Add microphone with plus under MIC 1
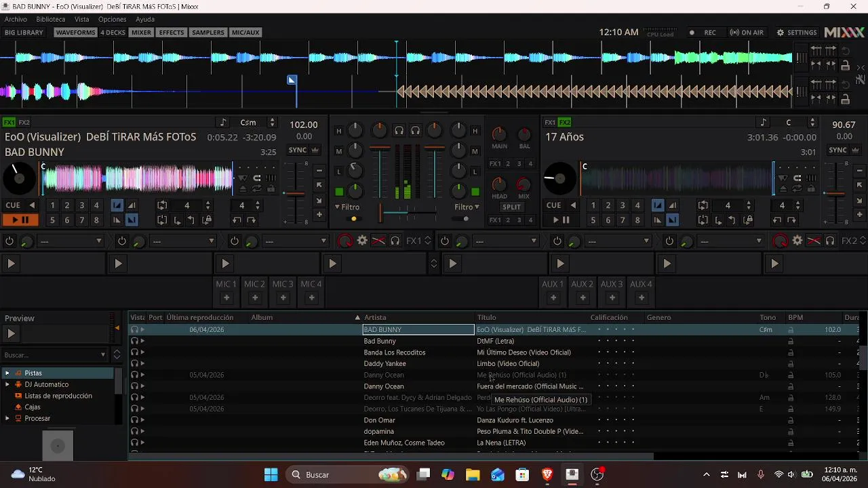This screenshot has height=488, width=868. pyautogui.click(x=226, y=298)
